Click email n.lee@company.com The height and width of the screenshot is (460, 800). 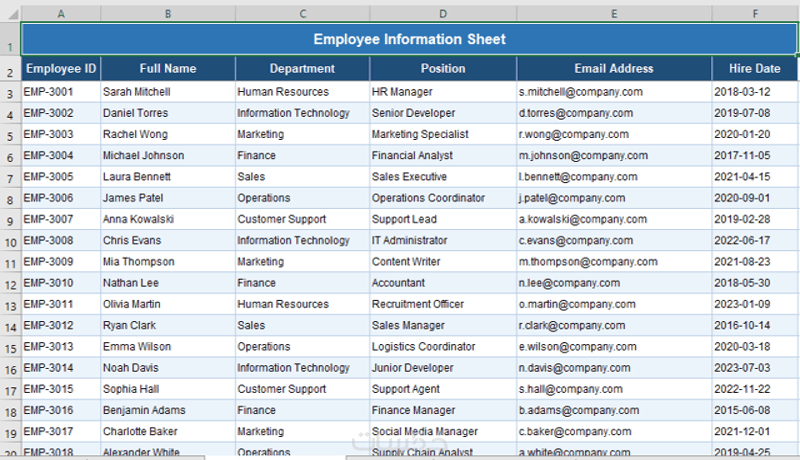click(x=614, y=283)
